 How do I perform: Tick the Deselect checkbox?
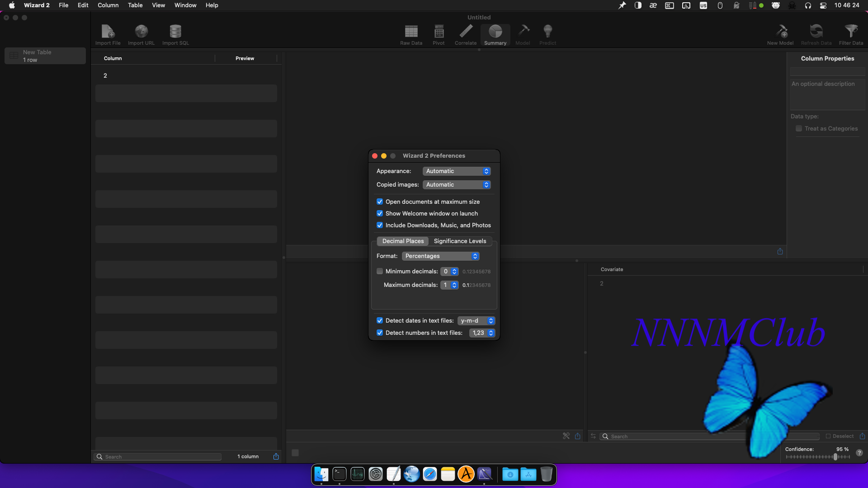click(828, 436)
